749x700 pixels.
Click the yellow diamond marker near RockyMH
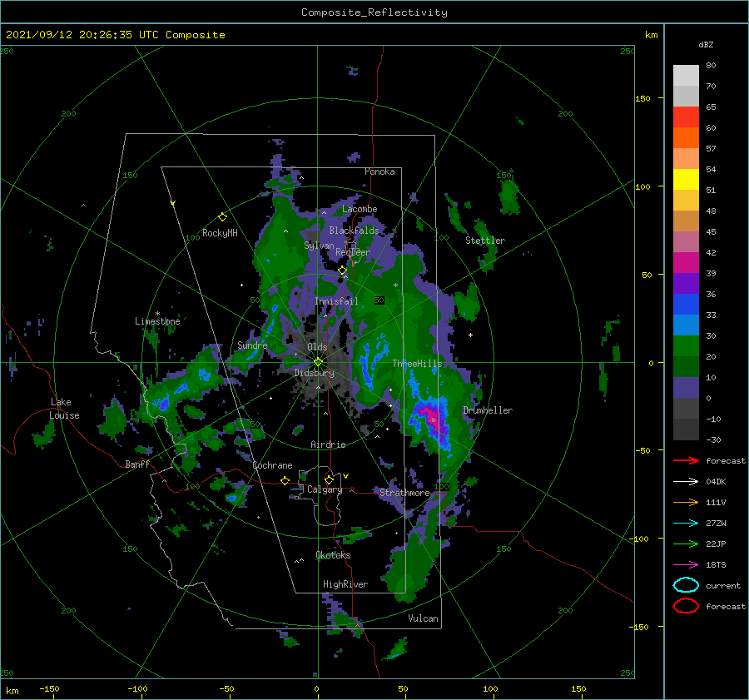(222, 217)
